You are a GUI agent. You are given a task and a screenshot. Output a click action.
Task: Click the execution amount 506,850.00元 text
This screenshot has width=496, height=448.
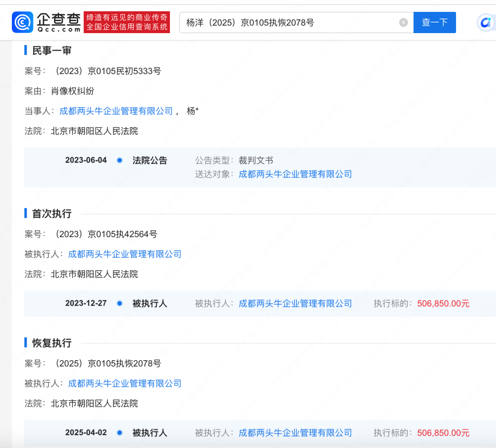pyautogui.click(x=443, y=303)
